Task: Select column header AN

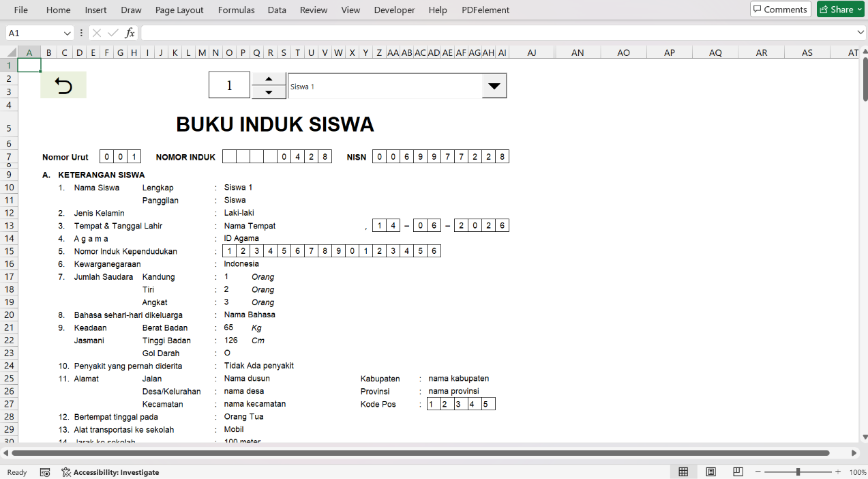Action: click(578, 53)
